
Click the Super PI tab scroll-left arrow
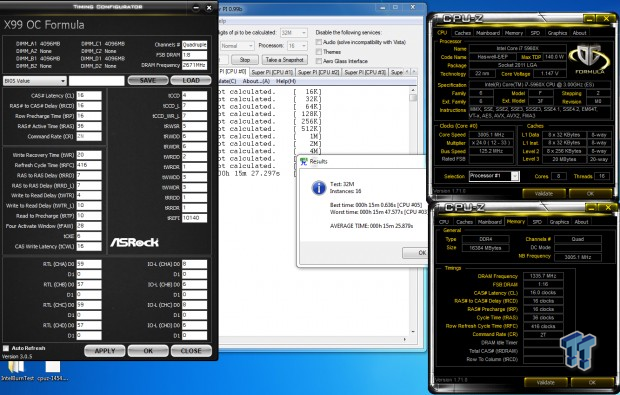pyautogui.click(x=407, y=72)
